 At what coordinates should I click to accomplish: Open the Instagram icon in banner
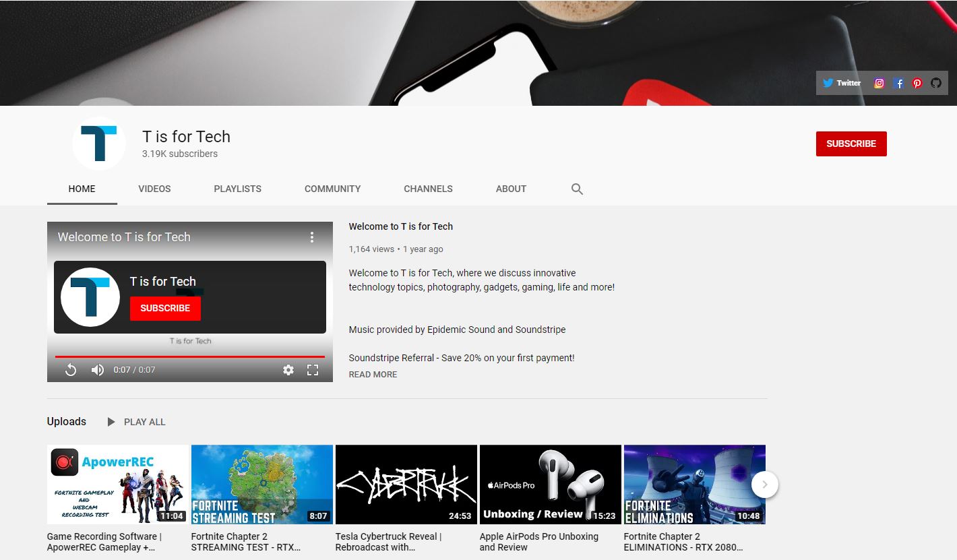[x=879, y=83]
